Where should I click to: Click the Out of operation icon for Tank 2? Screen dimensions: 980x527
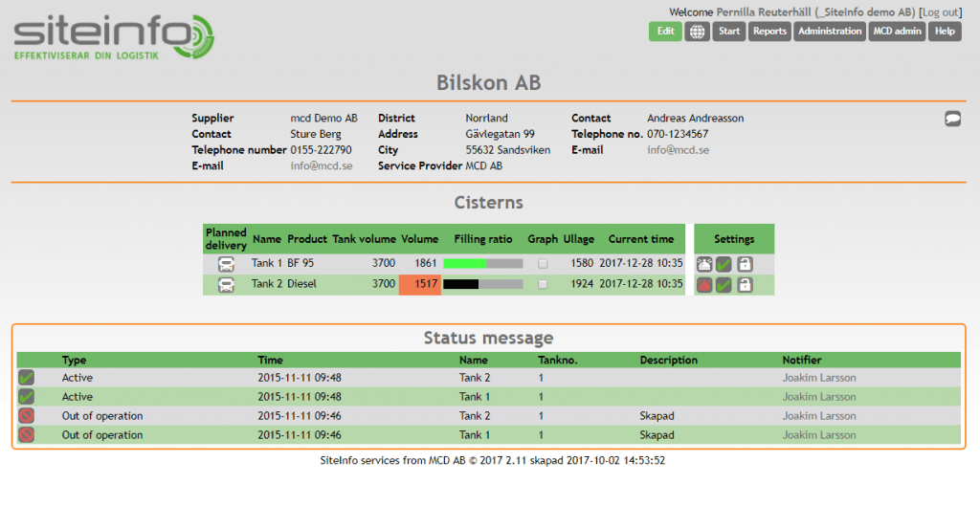[26, 416]
